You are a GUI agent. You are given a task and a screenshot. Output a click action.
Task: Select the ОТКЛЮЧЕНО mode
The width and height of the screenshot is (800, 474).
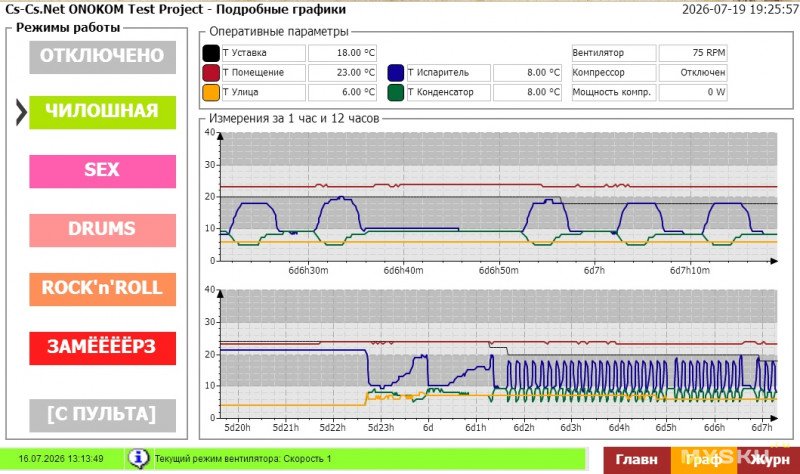pyautogui.click(x=103, y=57)
